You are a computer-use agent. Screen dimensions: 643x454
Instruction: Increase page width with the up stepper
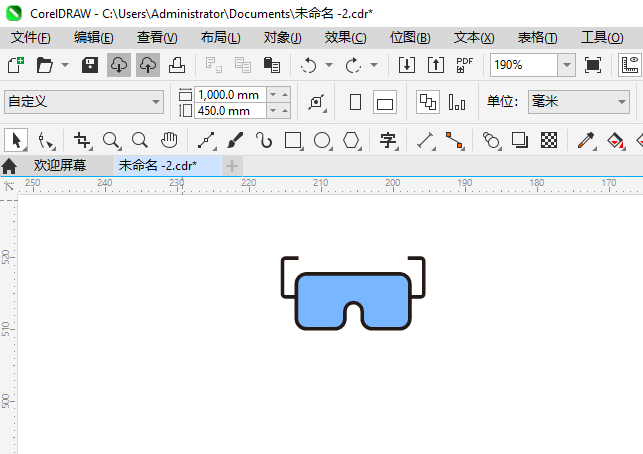[x=285, y=94]
